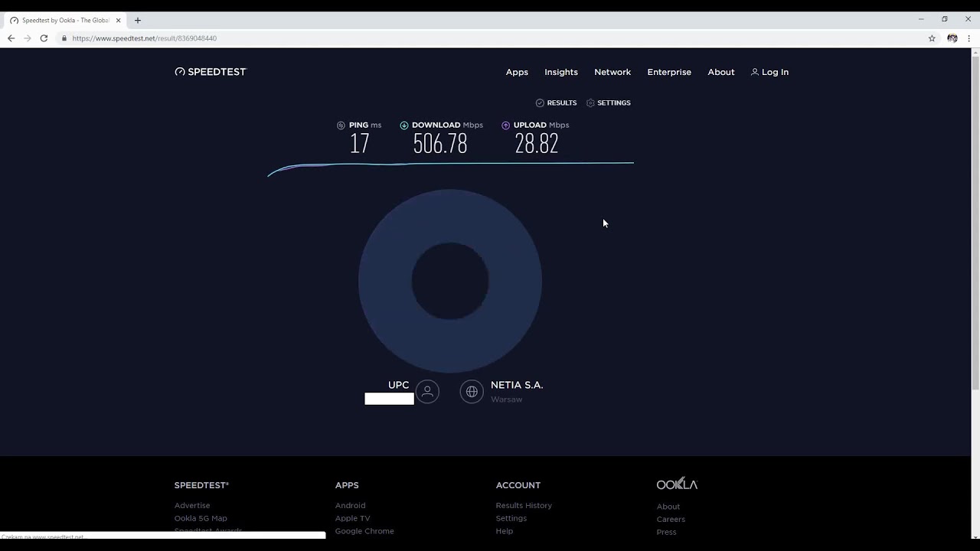Click the Warsaw server location

(507, 399)
